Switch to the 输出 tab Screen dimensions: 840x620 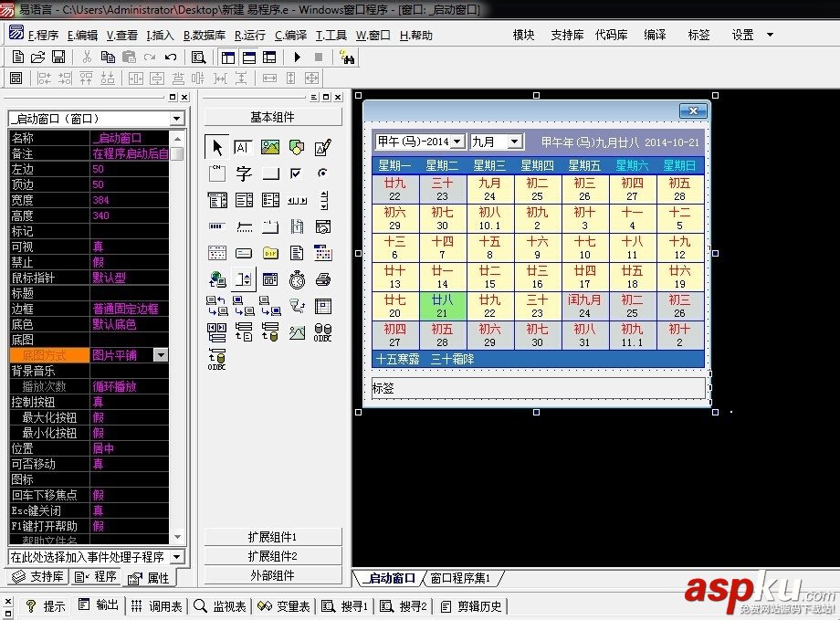[x=100, y=606]
